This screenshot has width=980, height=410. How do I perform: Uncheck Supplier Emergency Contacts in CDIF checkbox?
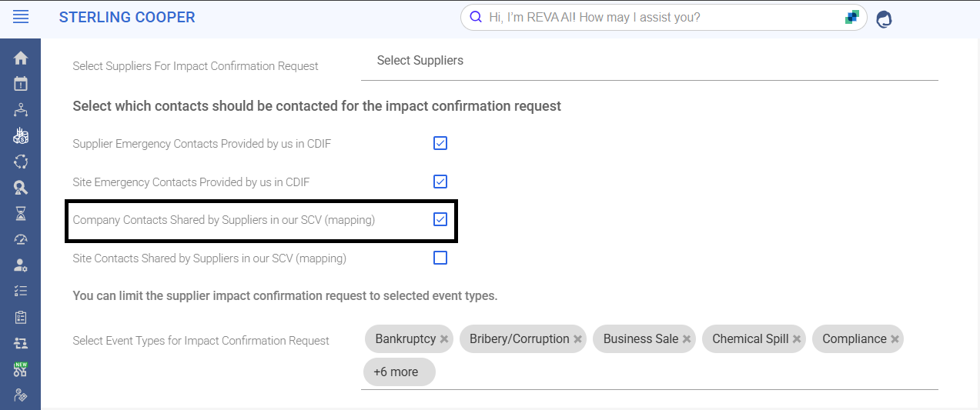[x=440, y=143]
